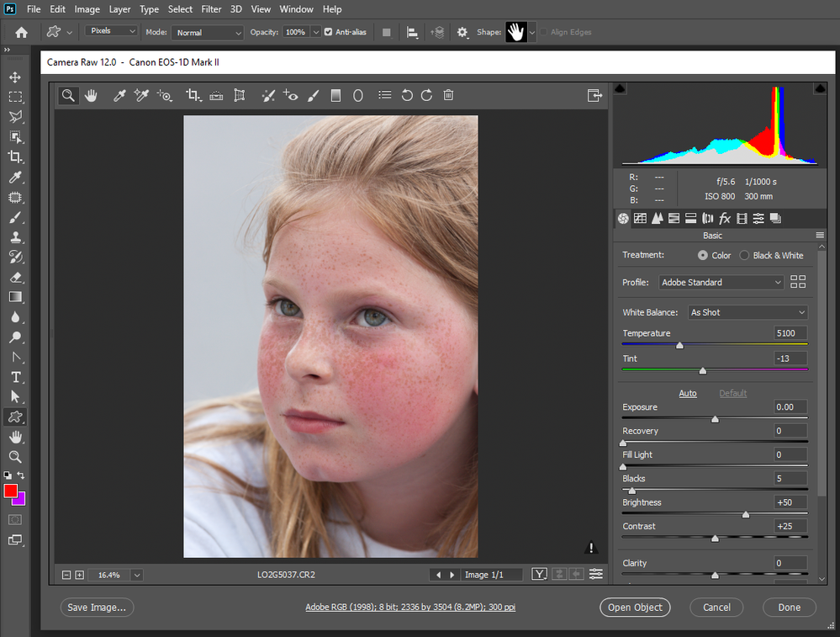Screen dimensions: 840x637
Task: Open the Adjustment Brush tool
Action: click(x=313, y=95)
